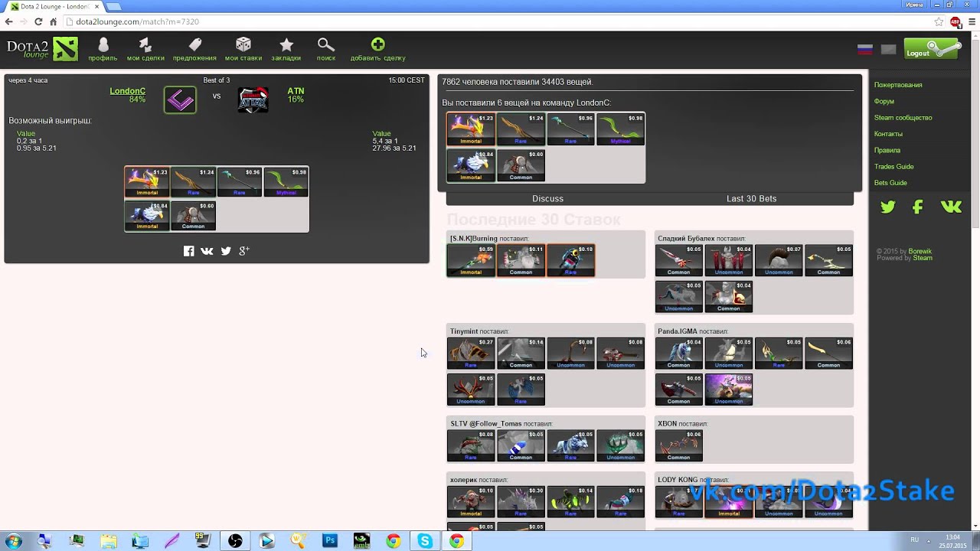The width and height of the screenshot is (980, 551).
Task: Click the LondonC 84% team link
Action: pyautogui.click(x=128, y=95)
